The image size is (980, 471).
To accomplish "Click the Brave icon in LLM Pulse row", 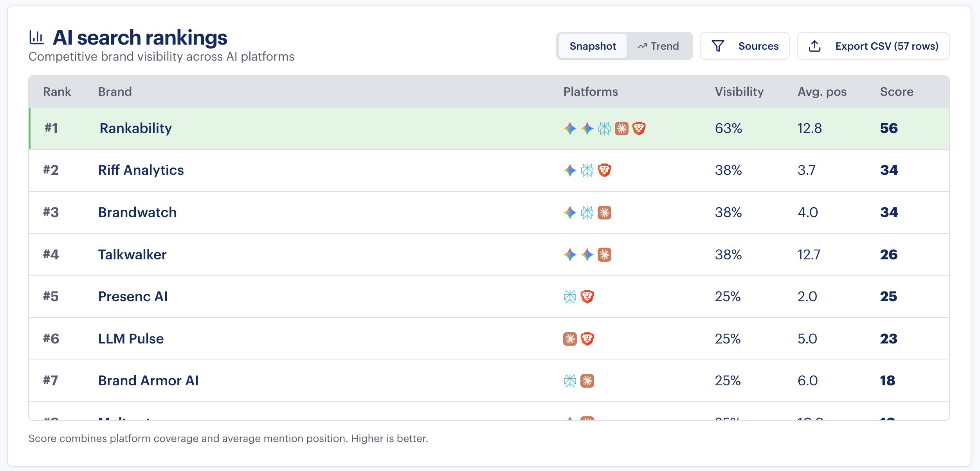I will pyautogui.click(x=587, y=339).
